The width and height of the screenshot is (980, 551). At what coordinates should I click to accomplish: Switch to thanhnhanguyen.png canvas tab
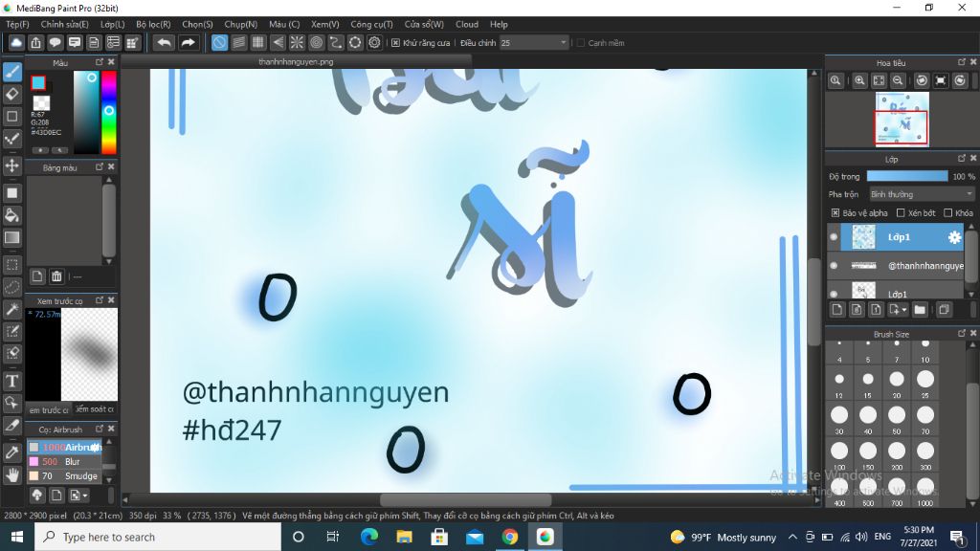click(297, 62)
